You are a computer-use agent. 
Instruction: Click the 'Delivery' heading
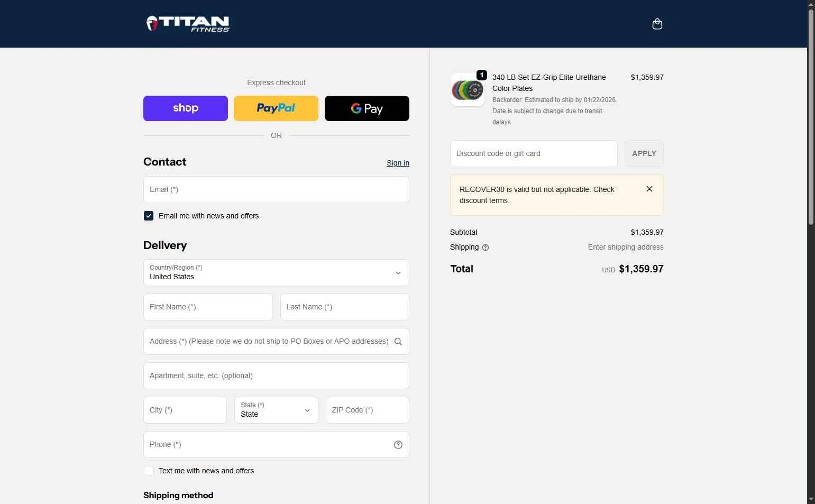pyautogui.click(x=165, y=245)
